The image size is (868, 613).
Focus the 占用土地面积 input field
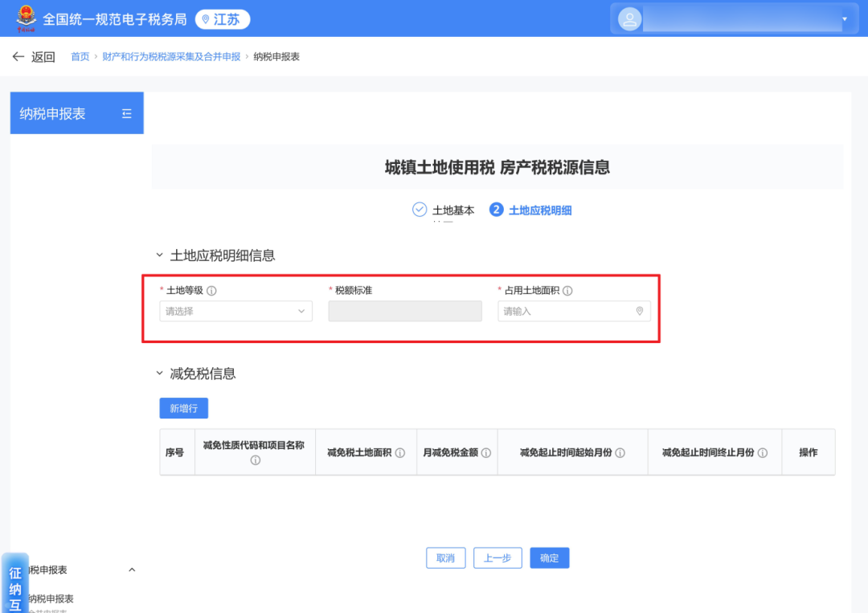click(x=574, y=312)
